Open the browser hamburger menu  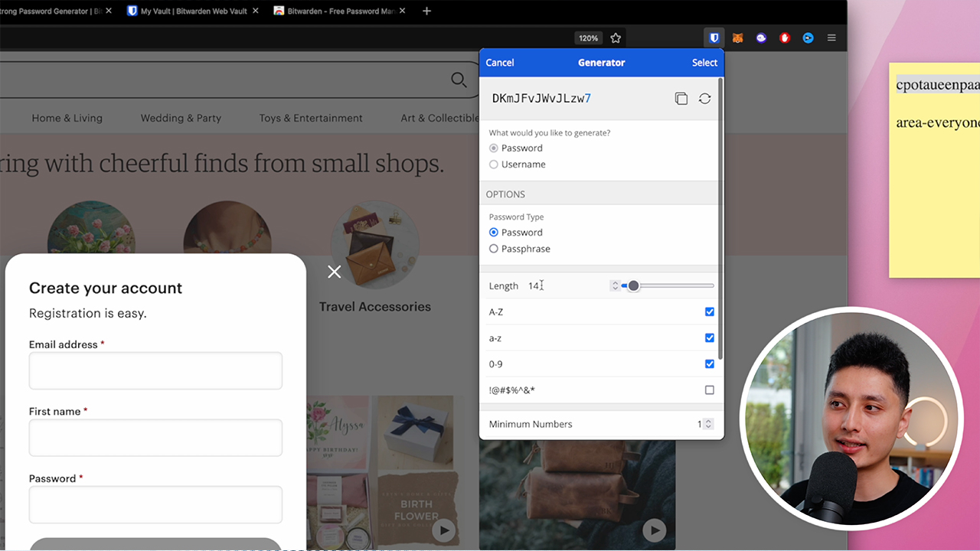(831, 37)
